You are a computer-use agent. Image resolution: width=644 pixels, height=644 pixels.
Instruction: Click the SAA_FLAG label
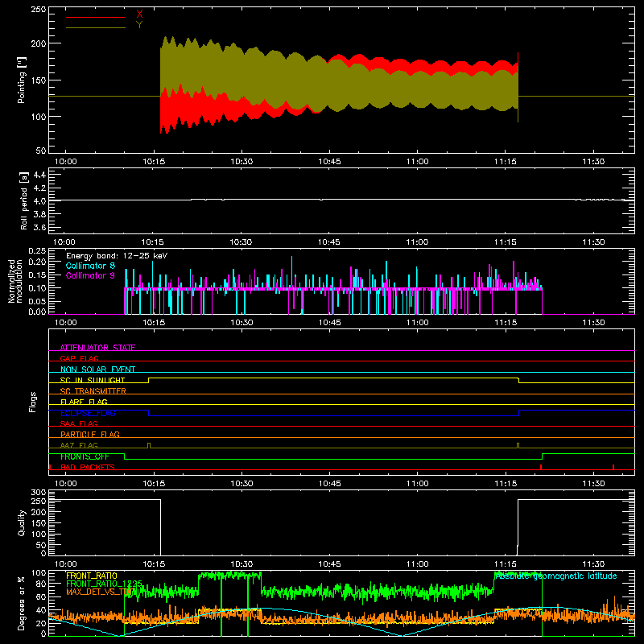point(79,423)
